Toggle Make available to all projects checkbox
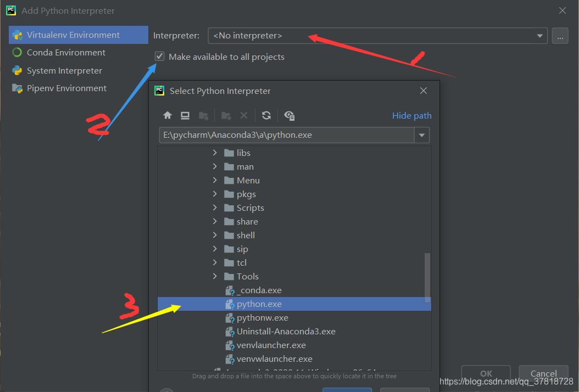The width and height of the screenshot is (579, 392). [159, 57]
